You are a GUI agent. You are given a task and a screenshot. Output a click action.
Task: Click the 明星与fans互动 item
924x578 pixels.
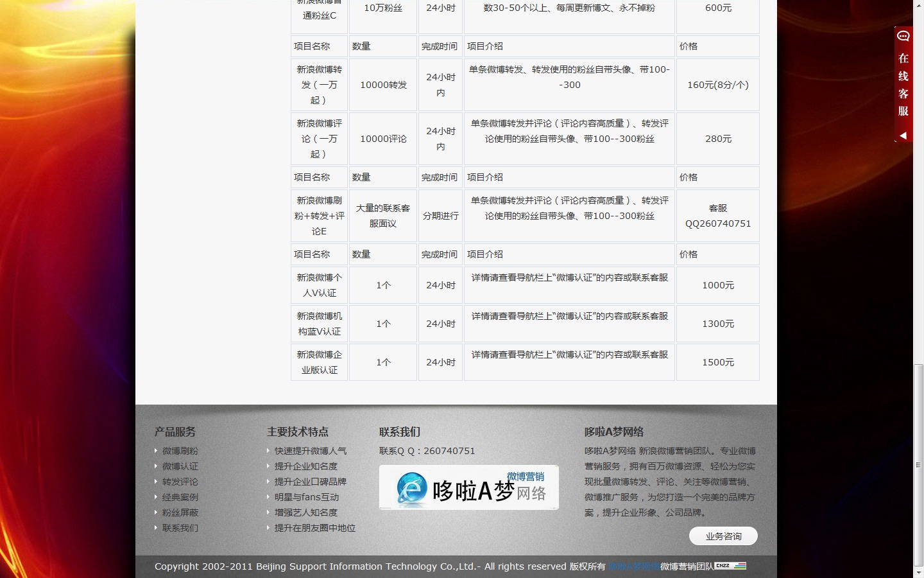coord(307,497)
